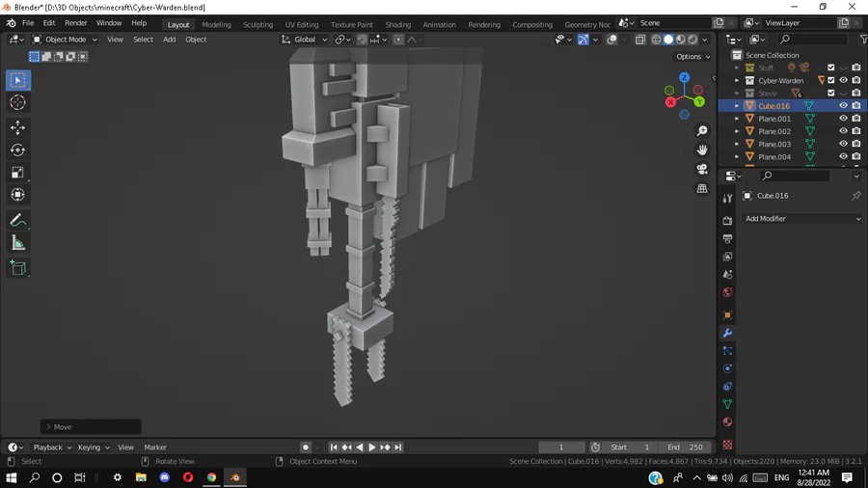This screenshot has width=868, height=488.
Task: Open Chrome from the Windows taskbar
Action: click(211, 477)
